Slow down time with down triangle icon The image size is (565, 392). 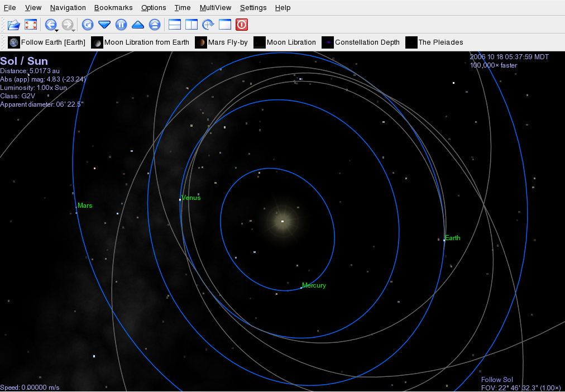click(104, 25)
